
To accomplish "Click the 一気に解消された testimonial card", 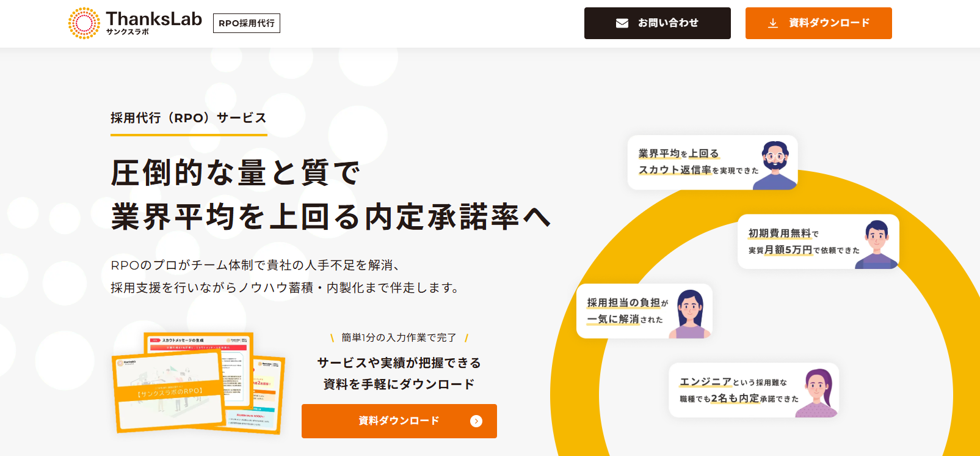I will (644, 311).
